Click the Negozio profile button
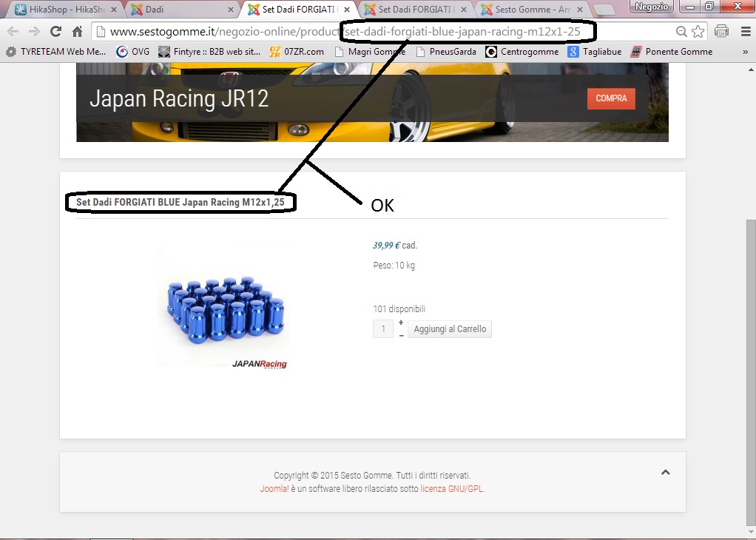This screenshot has width=756, height=540. 652,7
